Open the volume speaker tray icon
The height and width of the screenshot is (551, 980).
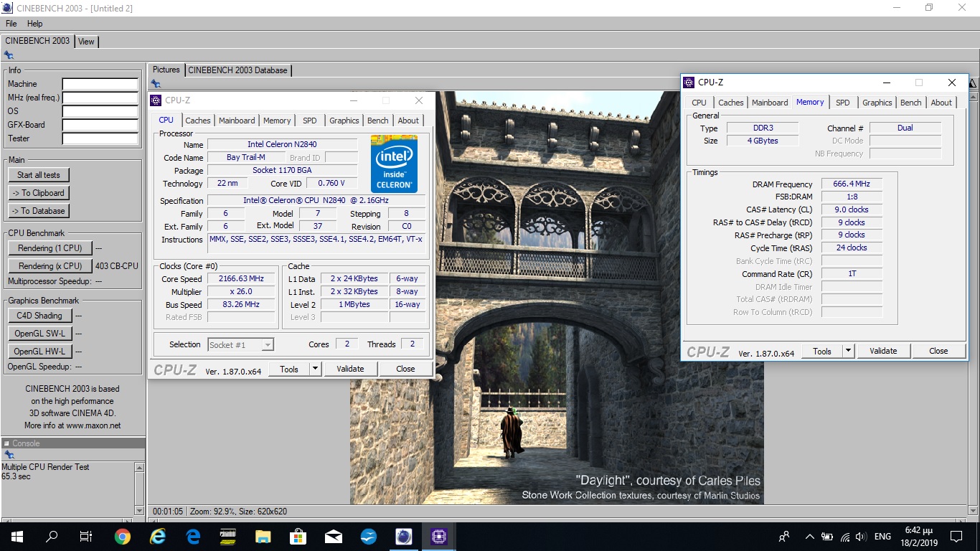click(x=861, y=536)
